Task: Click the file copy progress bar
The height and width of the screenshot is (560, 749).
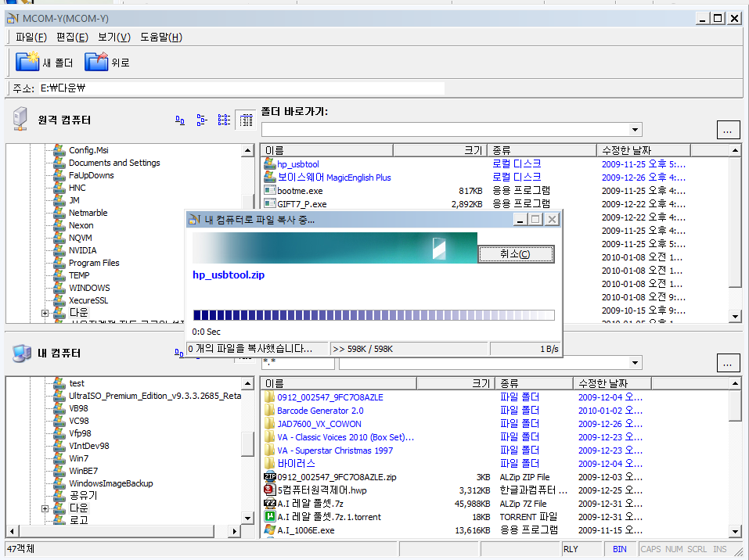Action: pos(373,315)
